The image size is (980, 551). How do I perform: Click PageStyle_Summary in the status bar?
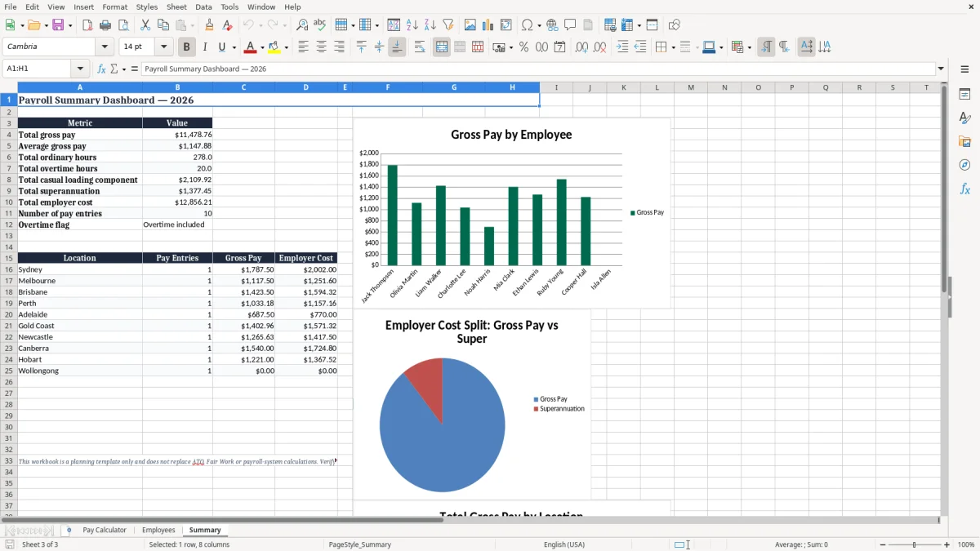point(360,544)
